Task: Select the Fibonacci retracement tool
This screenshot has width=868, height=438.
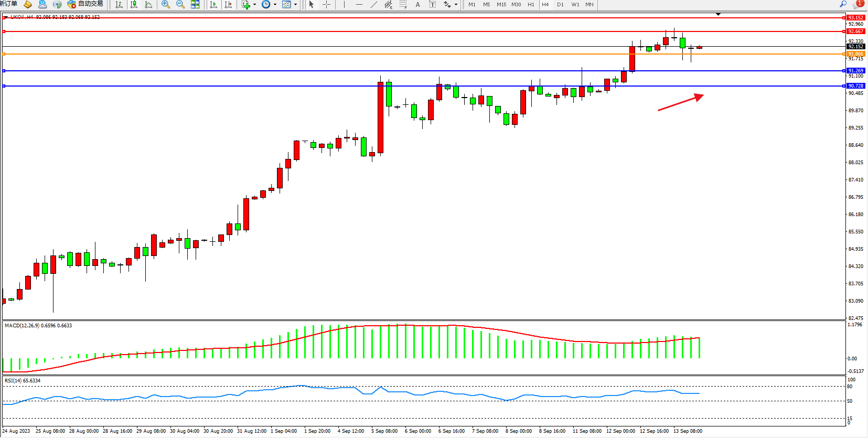Action: 403,5
